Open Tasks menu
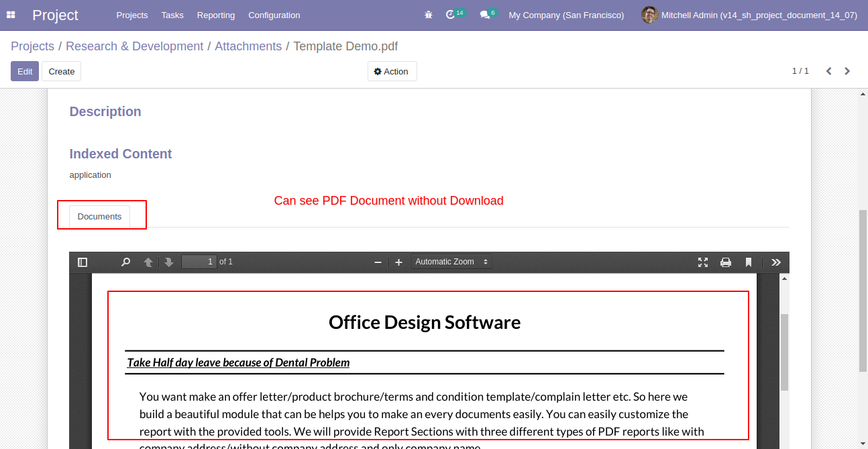The width and height of the screenshot is (868, 449). click(172, 15)
